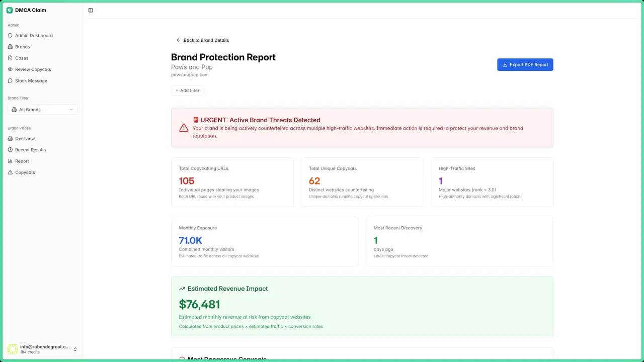Expand the account menu chevron
This screenshot has width=644, height=362.
[75, 349]
